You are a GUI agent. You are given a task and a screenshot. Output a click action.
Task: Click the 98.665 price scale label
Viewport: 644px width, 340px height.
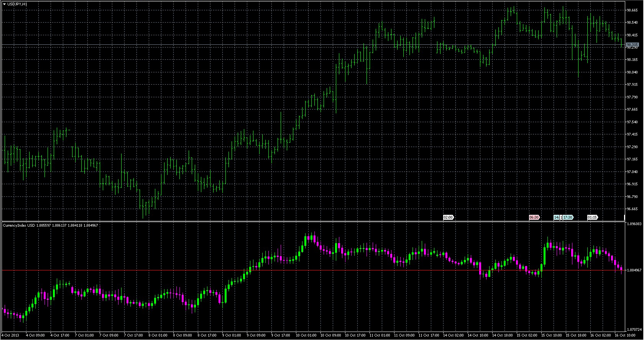click(632, 10)
